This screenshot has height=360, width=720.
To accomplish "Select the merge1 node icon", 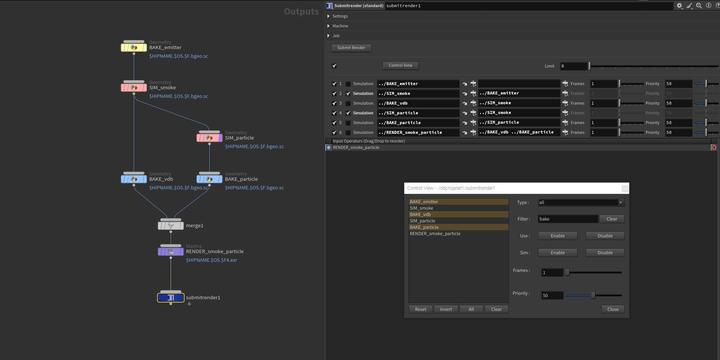I will (171, 225).
